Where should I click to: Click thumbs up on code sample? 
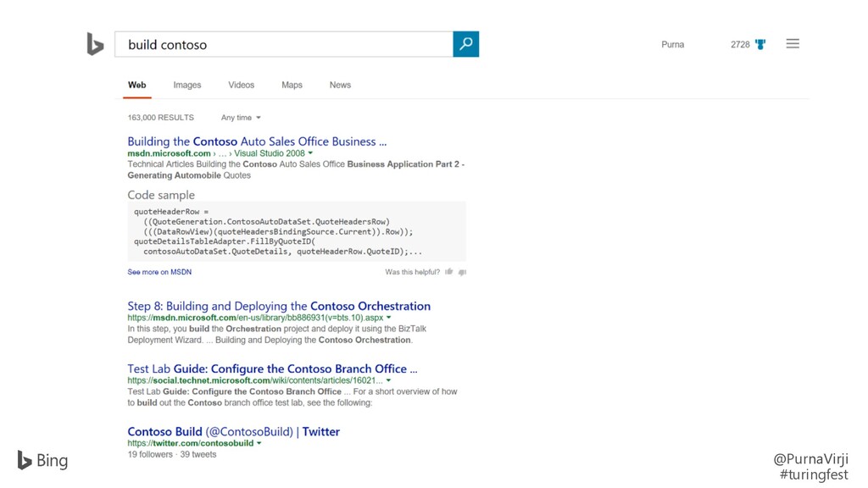pos(449,272)
